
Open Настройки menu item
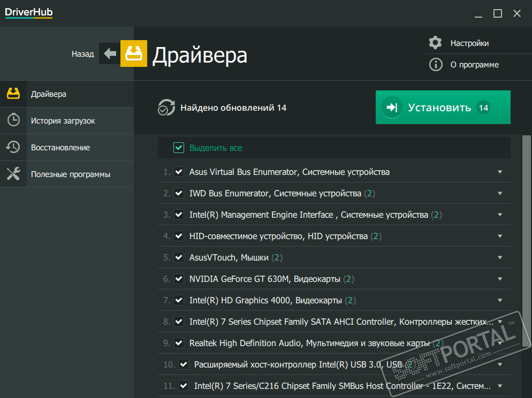click(469, 43)
